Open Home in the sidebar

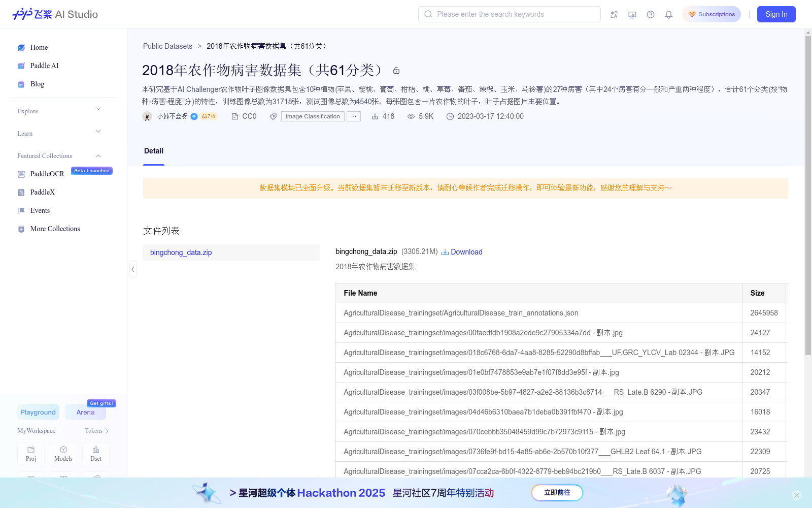39,47
